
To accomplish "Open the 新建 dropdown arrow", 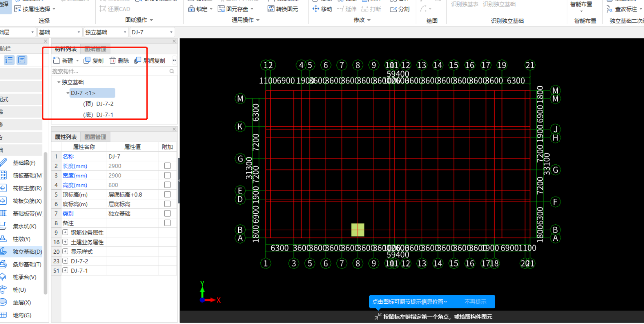I will 77,61.
